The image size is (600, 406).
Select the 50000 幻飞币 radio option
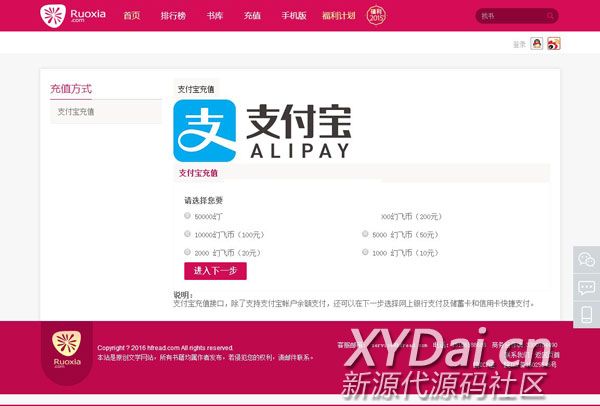click(x=187, y=215)
